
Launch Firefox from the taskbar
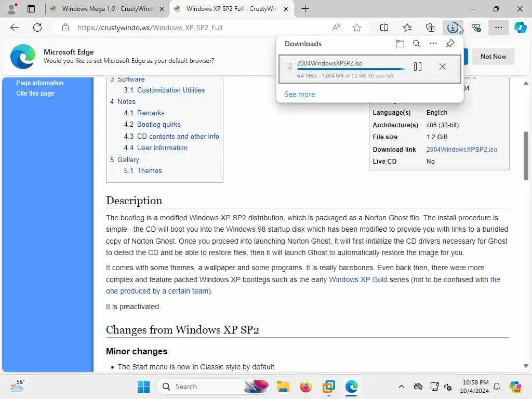coord(305,387)
